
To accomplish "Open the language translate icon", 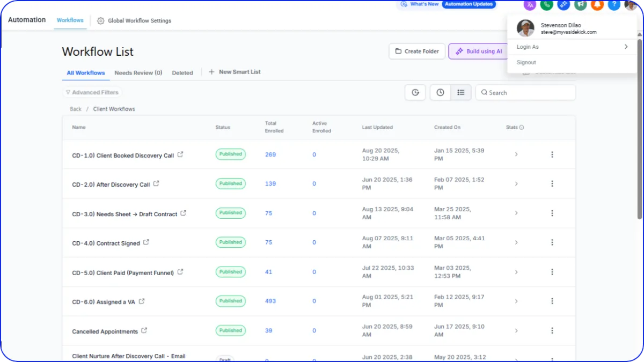I will (x=530, y=5).
